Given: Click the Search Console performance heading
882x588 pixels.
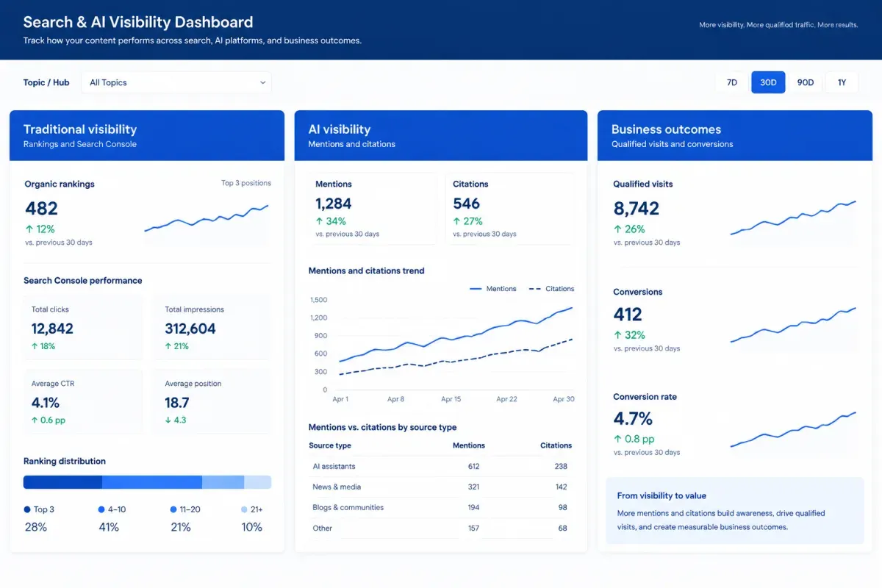Looking at the screenshot, I should pos(83,280).
